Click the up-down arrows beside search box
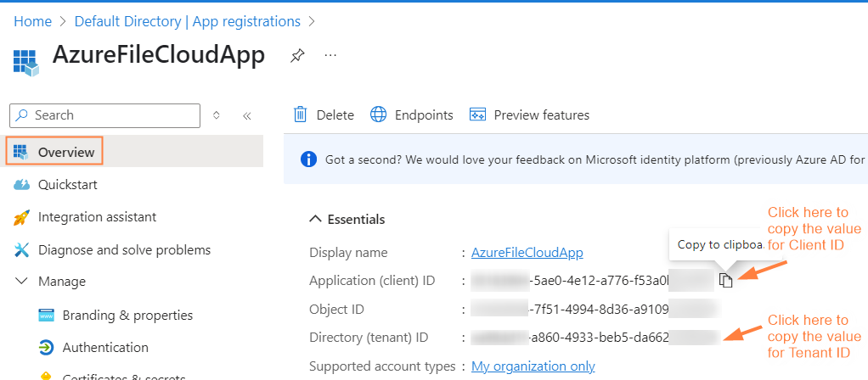 click(217, 115)
